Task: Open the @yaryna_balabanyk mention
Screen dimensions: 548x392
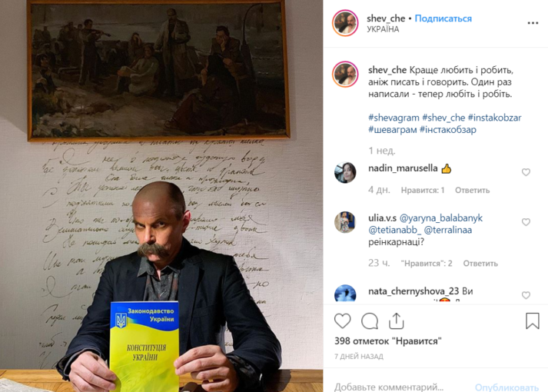Action: (x=440, y=218)
